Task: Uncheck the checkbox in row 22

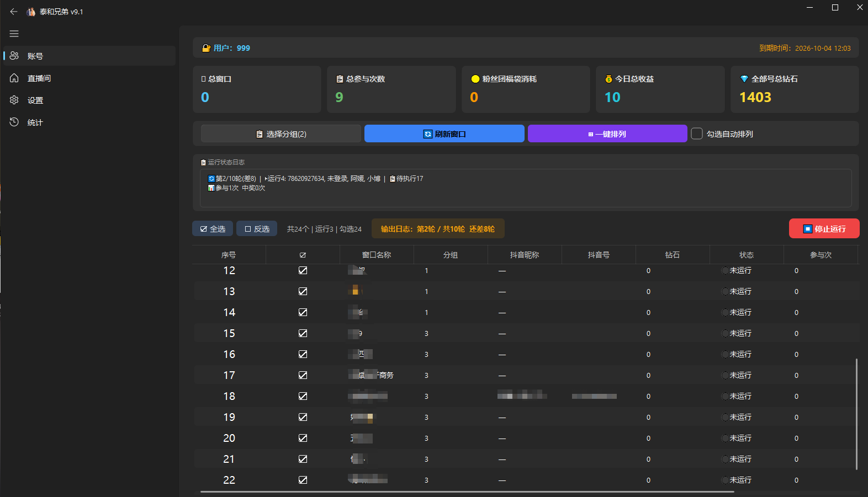Action: click(x=303, y=480)
